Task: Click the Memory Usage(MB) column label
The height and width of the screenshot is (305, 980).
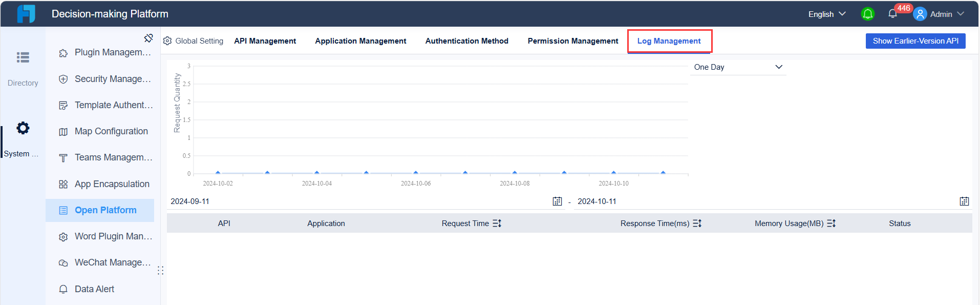Action: point(789,223)
